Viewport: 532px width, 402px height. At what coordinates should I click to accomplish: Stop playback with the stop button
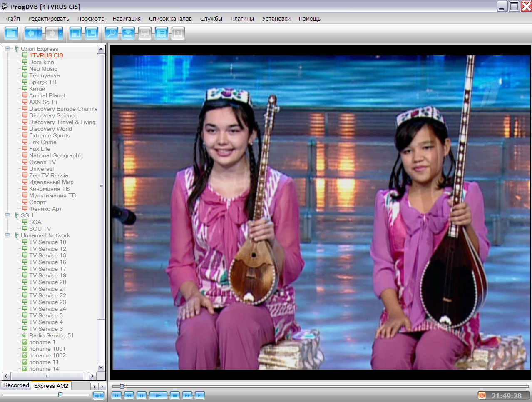point(175,395)
